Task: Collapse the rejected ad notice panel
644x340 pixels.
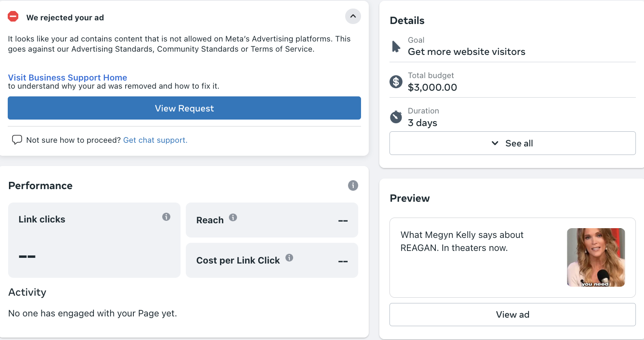Action: click(353, 16)
